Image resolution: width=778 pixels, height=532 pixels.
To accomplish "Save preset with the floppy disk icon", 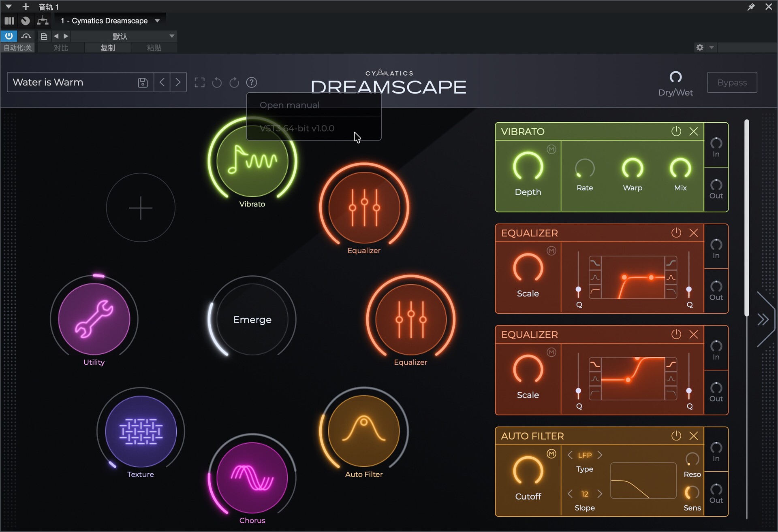I will click(x=143, y=83).
